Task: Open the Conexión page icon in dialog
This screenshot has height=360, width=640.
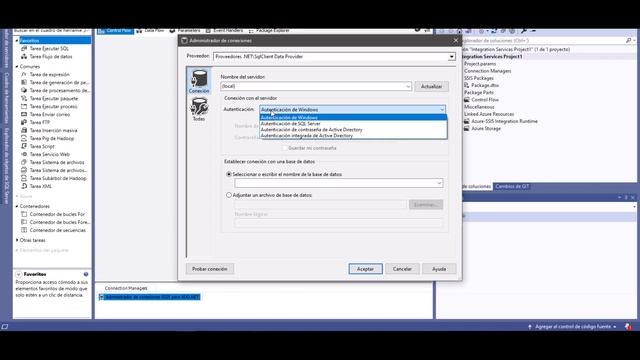Action: click(199, 78)
